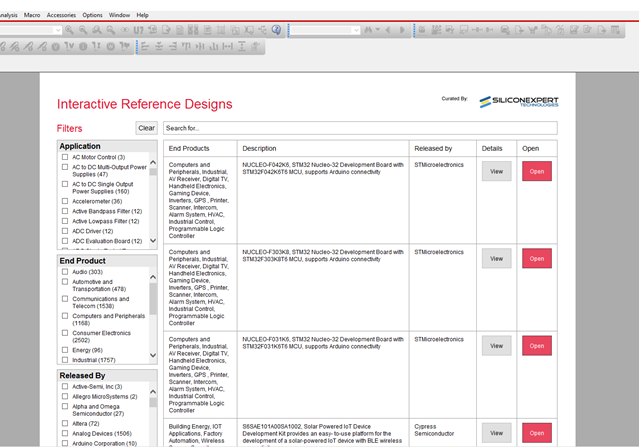Check the Industrial (1757) checkbox
The width and height of the screenshot is (639, 447).
pyautogui.click(x=65, y=360)
